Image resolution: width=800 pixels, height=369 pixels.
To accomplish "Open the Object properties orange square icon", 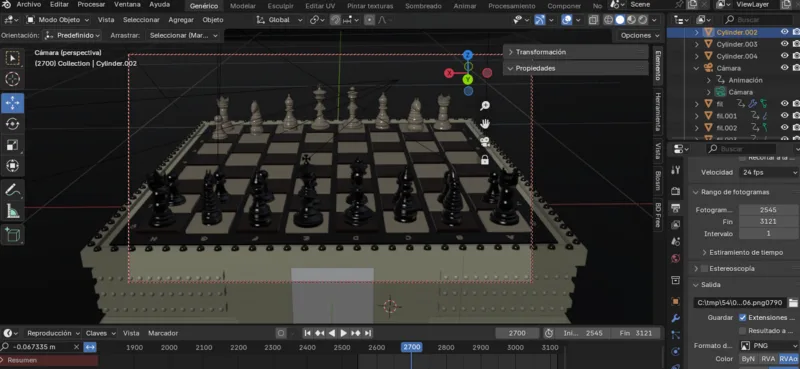I will [676, 301].
